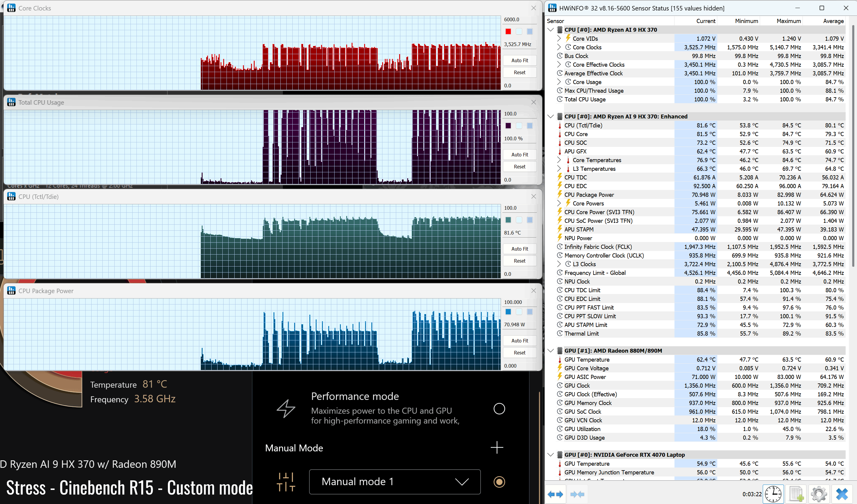Click the Minimum column header
Screen dimensions: 857x504
tap(738, 21)
